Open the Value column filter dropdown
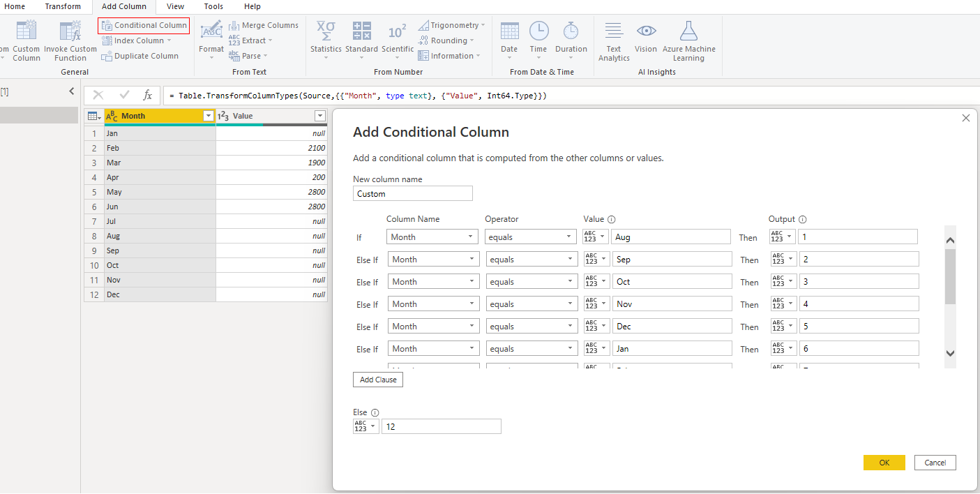The image size is (980, 494). click(320, 116)
